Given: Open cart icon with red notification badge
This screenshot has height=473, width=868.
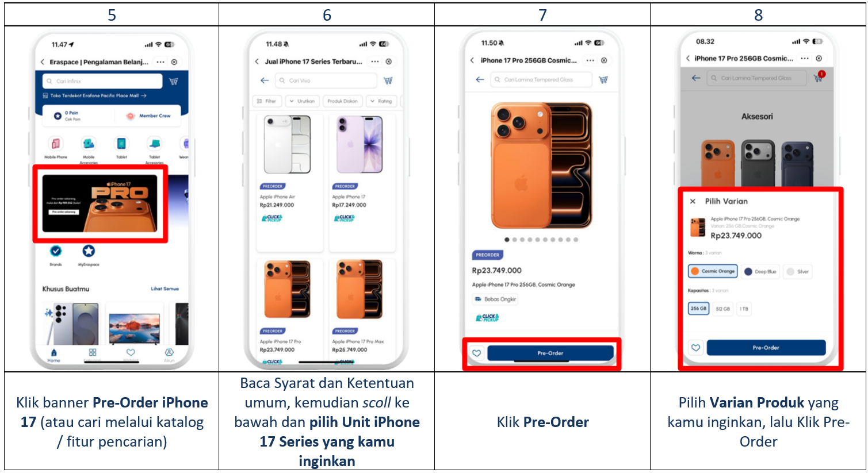Looking at the screenshot, I should (x=819, y=76).
